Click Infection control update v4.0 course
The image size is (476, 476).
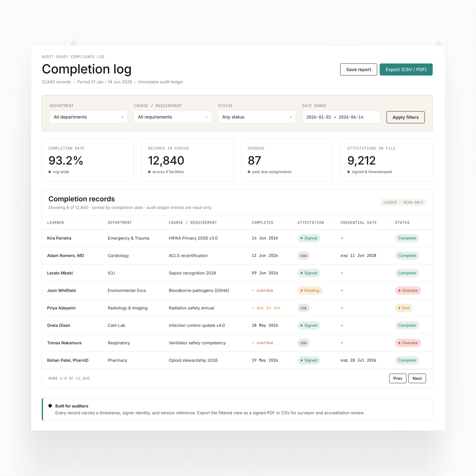197,325
